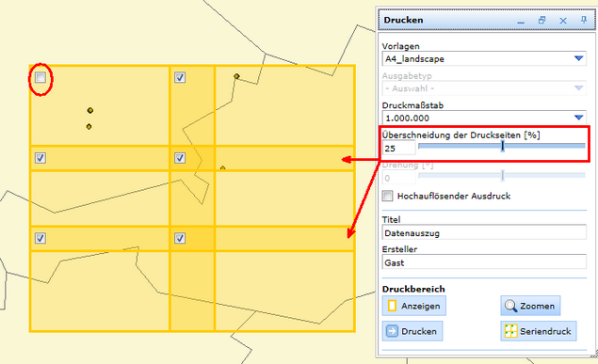The width and height of the screenshot is (598, 364).
Task: Restore the Drucken panel window
Action: [x=541, y=20]
